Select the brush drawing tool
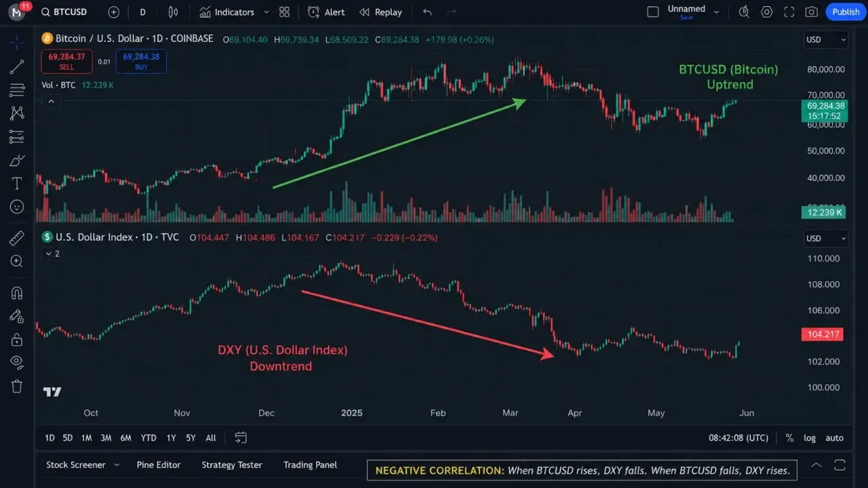 coord(17,161)
